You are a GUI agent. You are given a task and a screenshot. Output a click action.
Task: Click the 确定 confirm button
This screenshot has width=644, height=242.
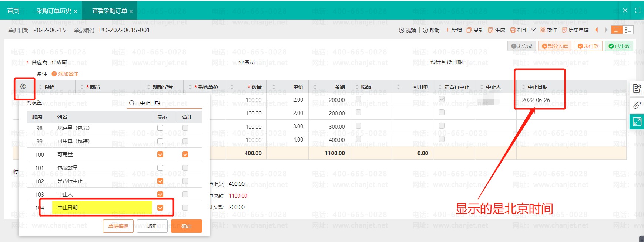[187, 226]
